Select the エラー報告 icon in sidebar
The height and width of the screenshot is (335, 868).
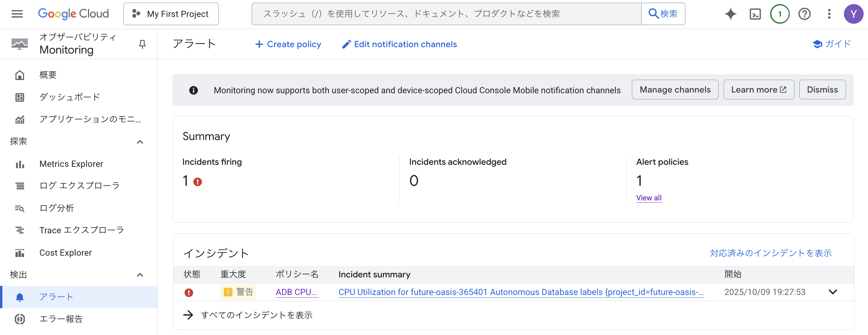pos(19,319)
